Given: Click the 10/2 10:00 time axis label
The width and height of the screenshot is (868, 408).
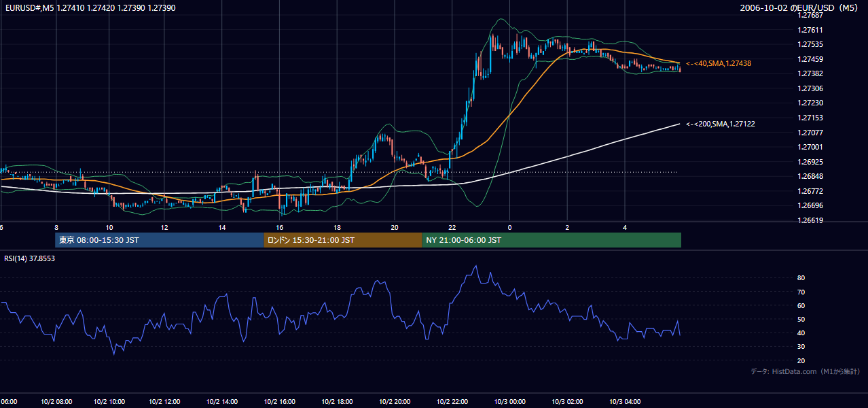Looking at the screenshot, I should pyautogui.click(x=109, y=402).
